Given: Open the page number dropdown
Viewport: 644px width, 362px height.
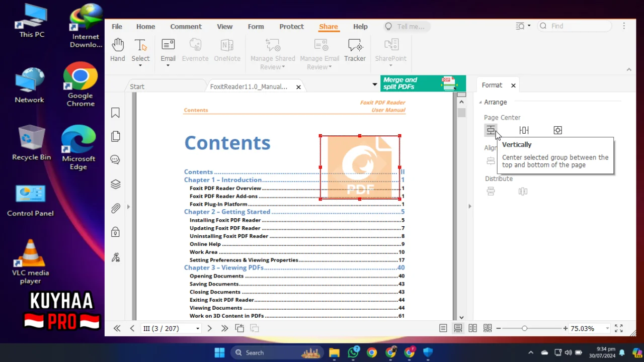Looking at the screenshot, I should coord(198,328).
